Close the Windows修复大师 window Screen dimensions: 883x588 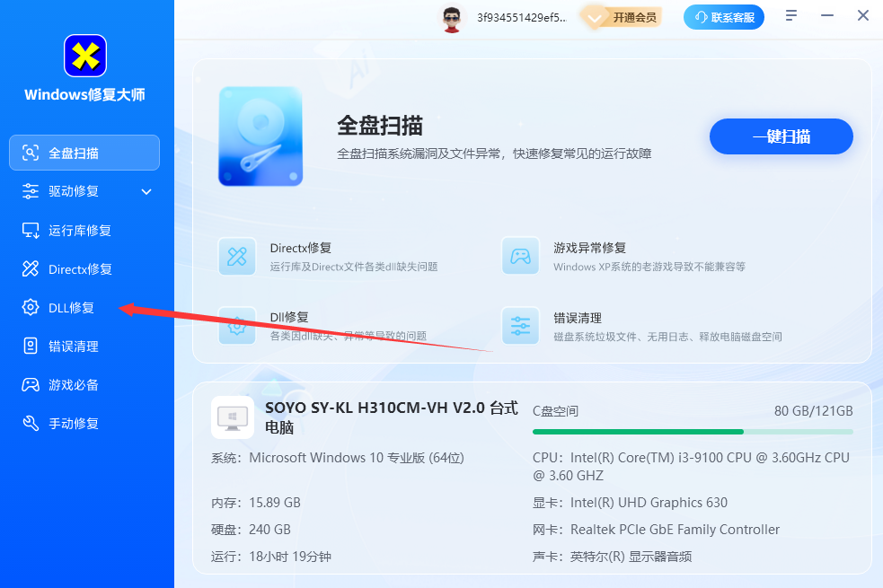[x=863, y=16]
